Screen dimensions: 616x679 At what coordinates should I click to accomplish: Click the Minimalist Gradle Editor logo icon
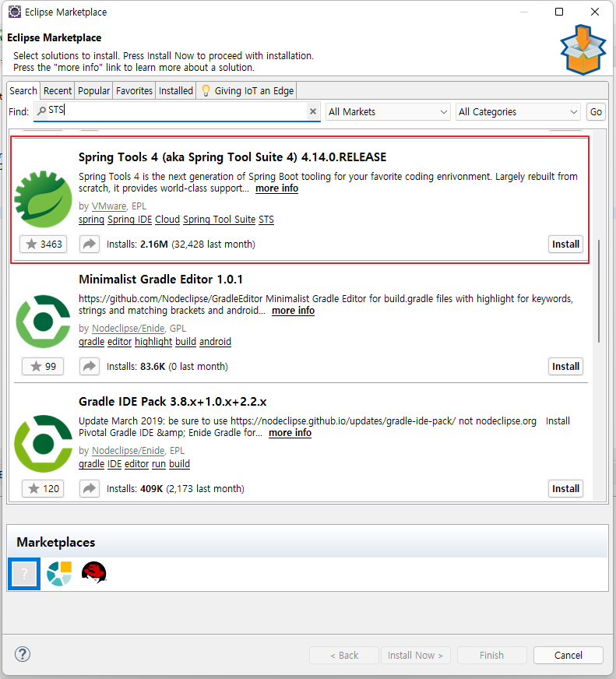pyautogui.click(x=43, y=322)
